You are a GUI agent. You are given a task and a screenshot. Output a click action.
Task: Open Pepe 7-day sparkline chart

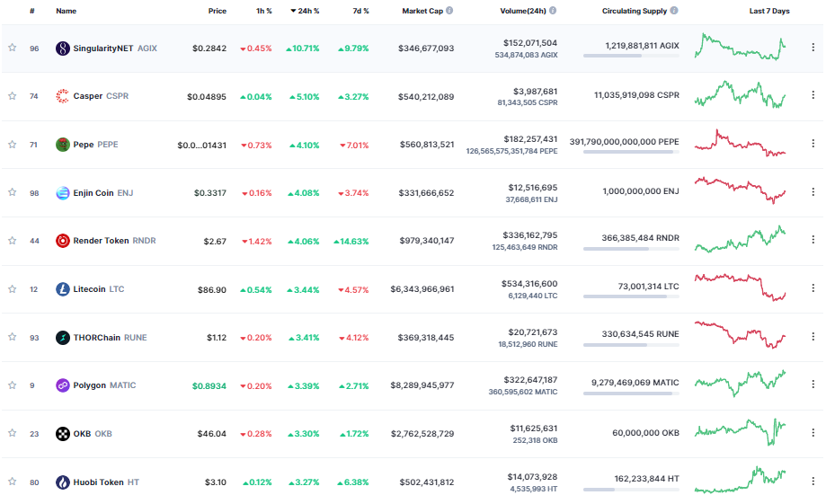coord(741,143)
